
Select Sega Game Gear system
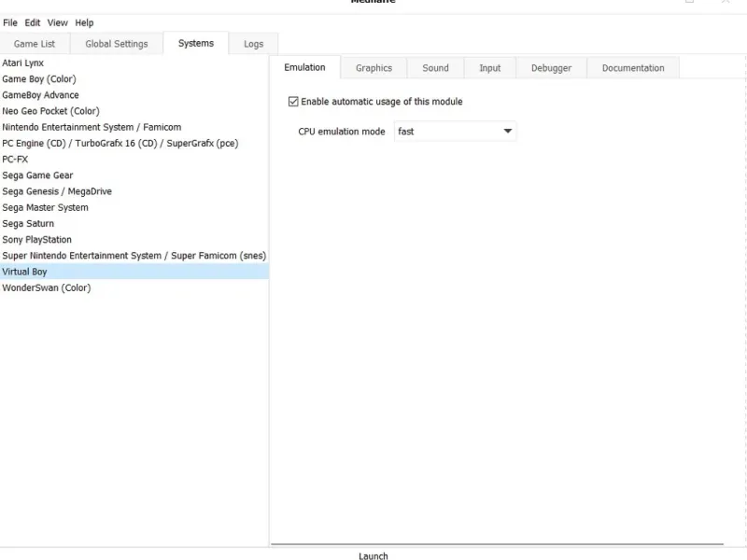pos(134,175)
